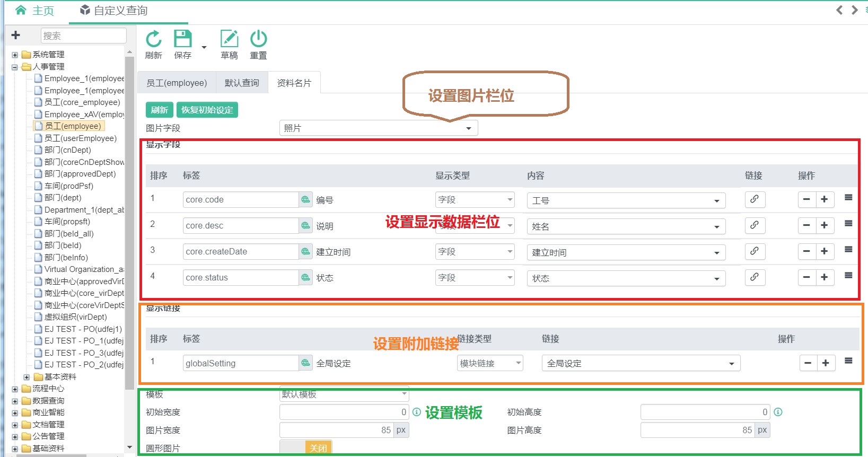Image resolution: width=868 pixels, height=457 pixels.
Task: Click the 初始高度 input field
Action: [705, 412]
